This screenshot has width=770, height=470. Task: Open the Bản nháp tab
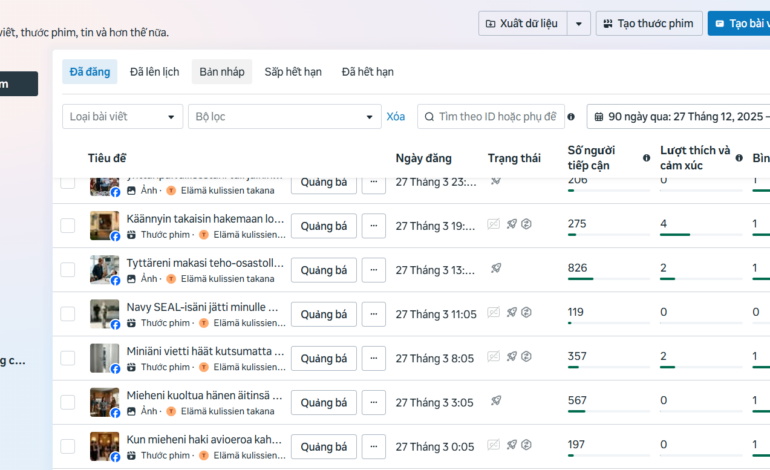221,72
